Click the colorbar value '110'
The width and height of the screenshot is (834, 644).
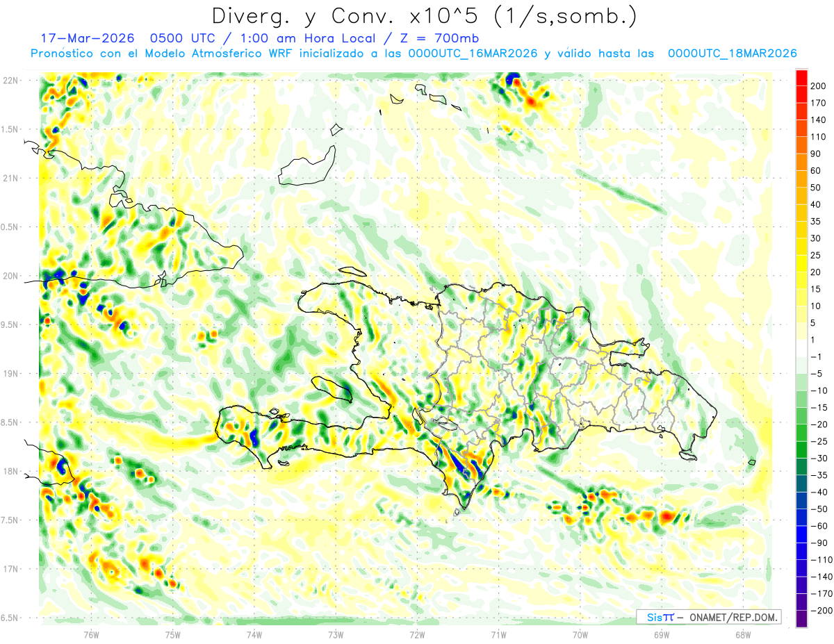819,137
